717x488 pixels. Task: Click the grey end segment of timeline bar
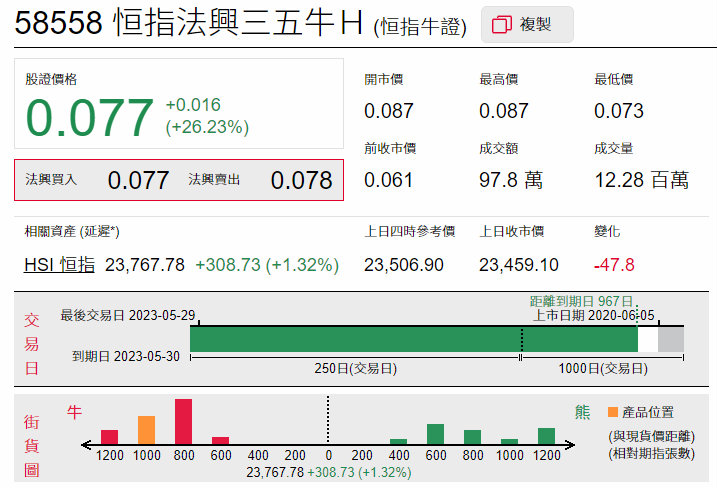click(671, 339)
